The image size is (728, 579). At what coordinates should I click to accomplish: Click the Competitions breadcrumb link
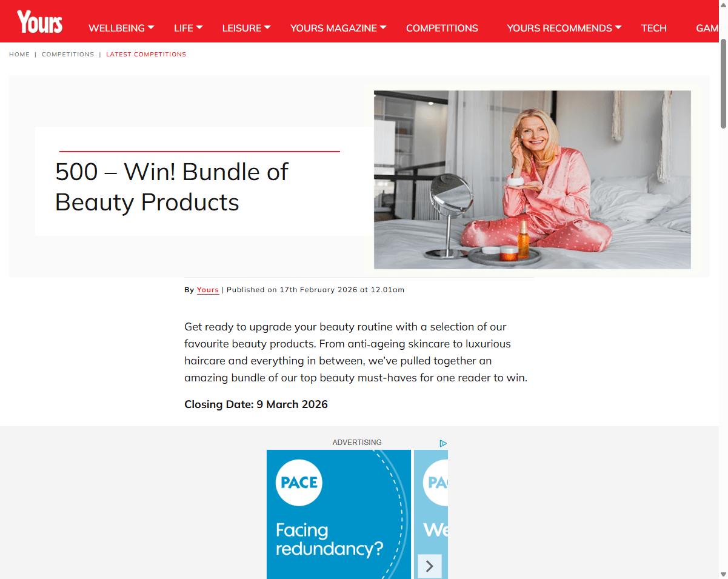[x=68, y=55]
